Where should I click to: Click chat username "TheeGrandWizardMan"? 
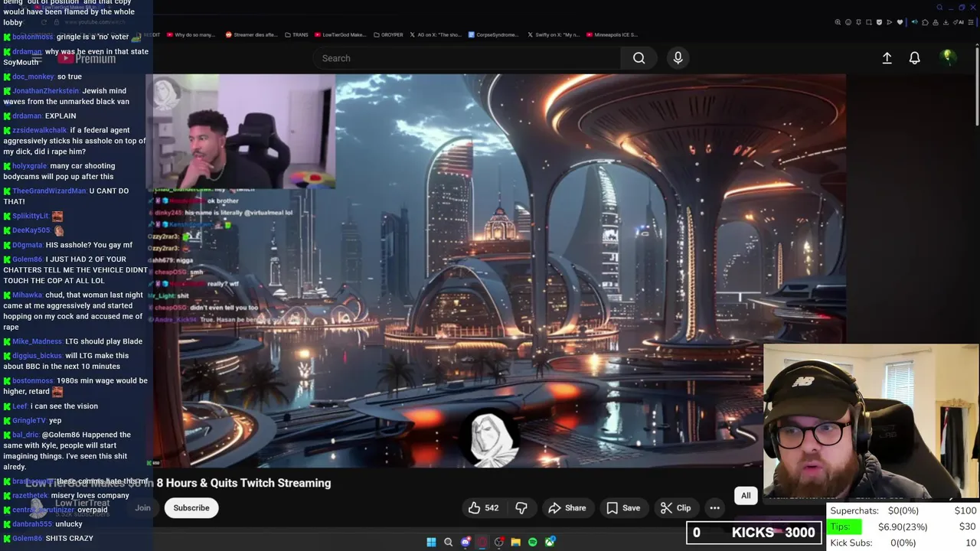pos(49,191)
